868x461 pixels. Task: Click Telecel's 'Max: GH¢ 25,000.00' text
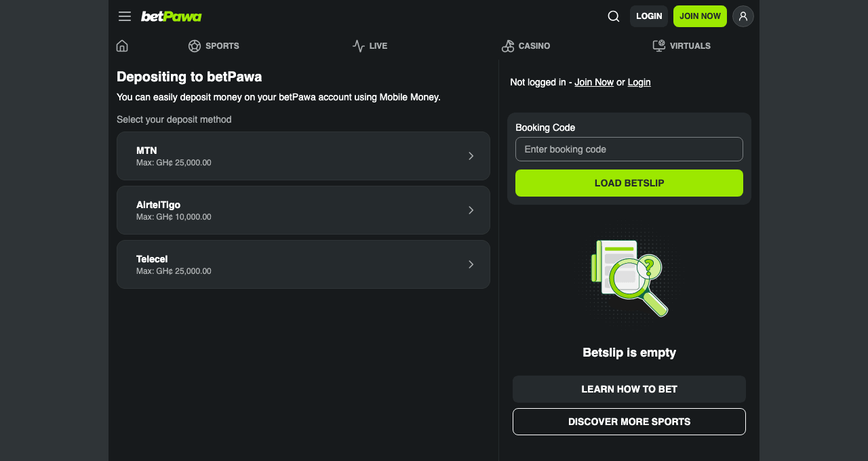coord(174,271)
